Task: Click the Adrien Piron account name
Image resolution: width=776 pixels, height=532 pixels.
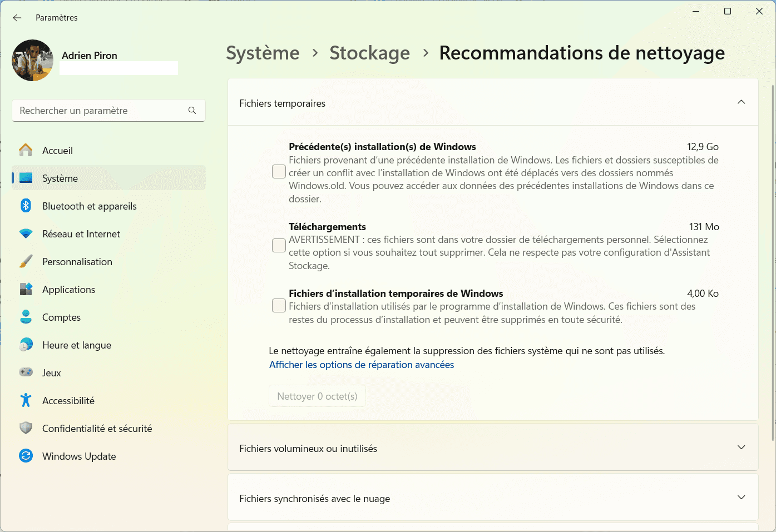Action: pos(90,56)
